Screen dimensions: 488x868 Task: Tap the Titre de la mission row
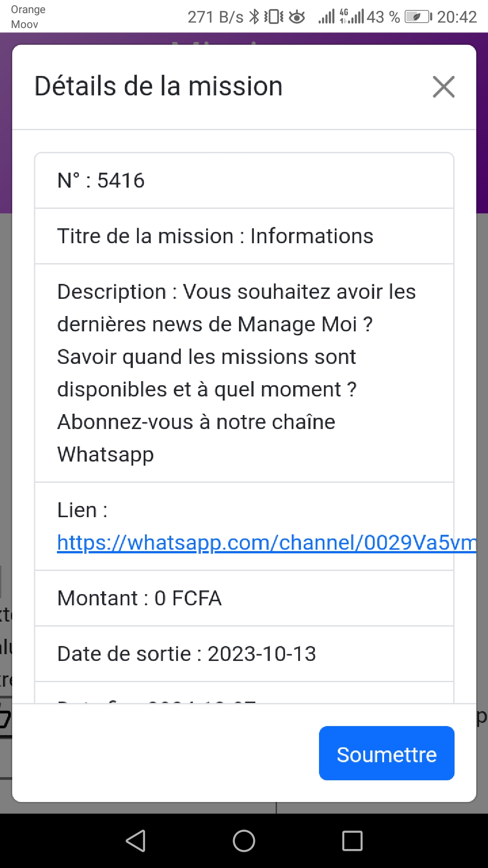(x=244, y=236)
